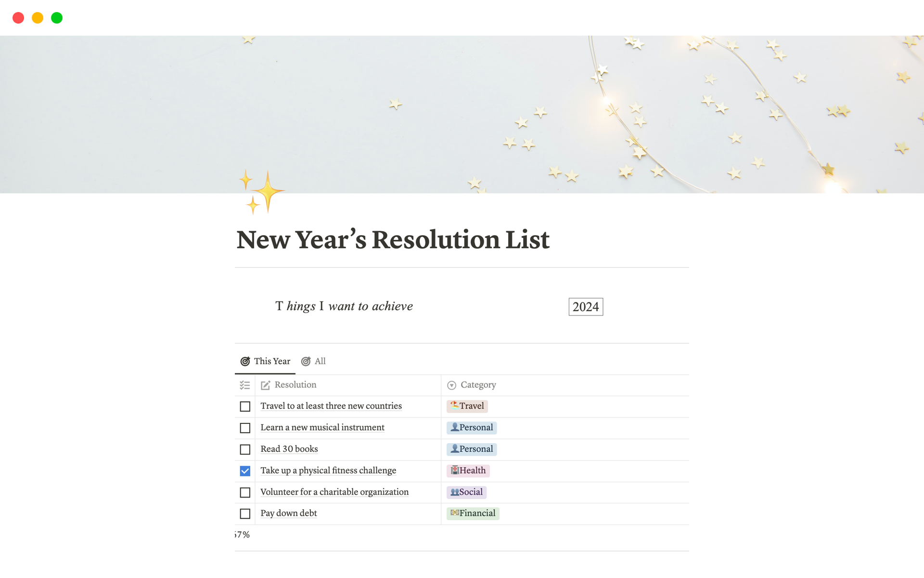Click the red close window button
Image resolution: width=924 pixels, height=578 pixels.
tap(18, 18)
